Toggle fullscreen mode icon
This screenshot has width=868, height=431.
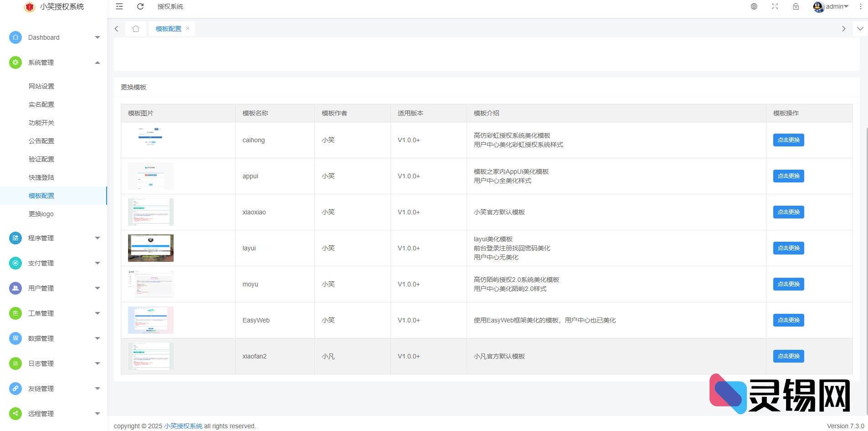[775, 6]
